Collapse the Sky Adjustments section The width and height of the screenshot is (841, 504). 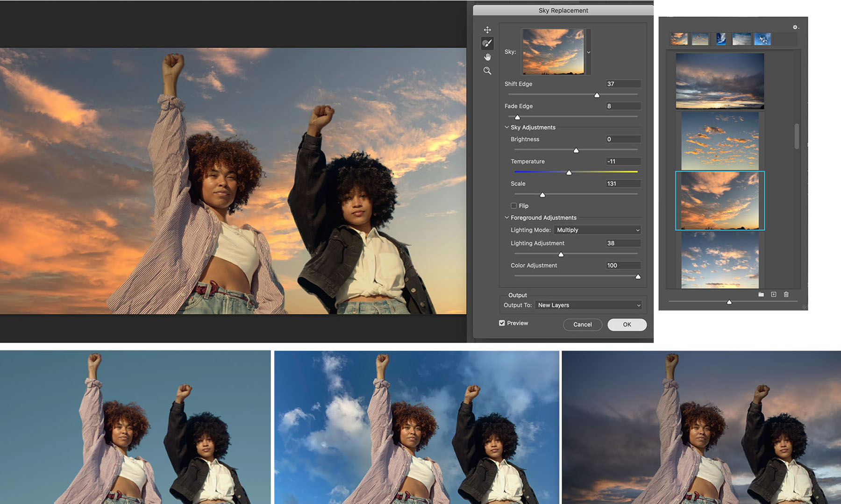pos(506,127)
